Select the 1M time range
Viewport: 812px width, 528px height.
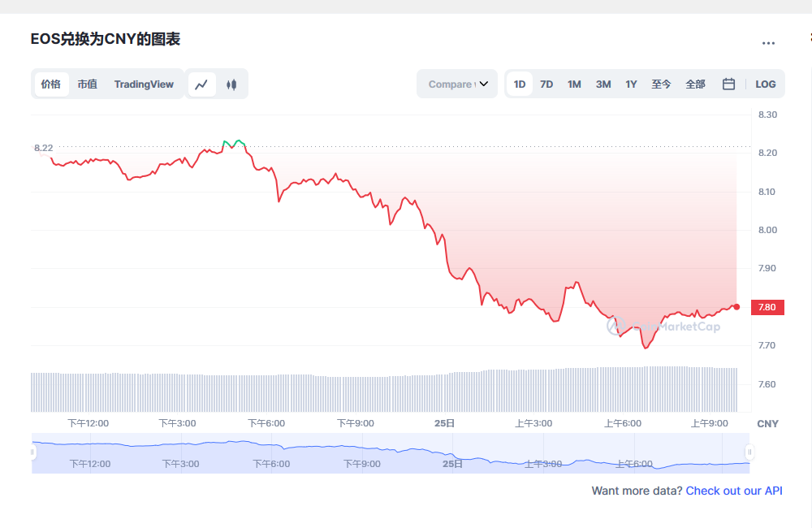click(x=574, y=84)
